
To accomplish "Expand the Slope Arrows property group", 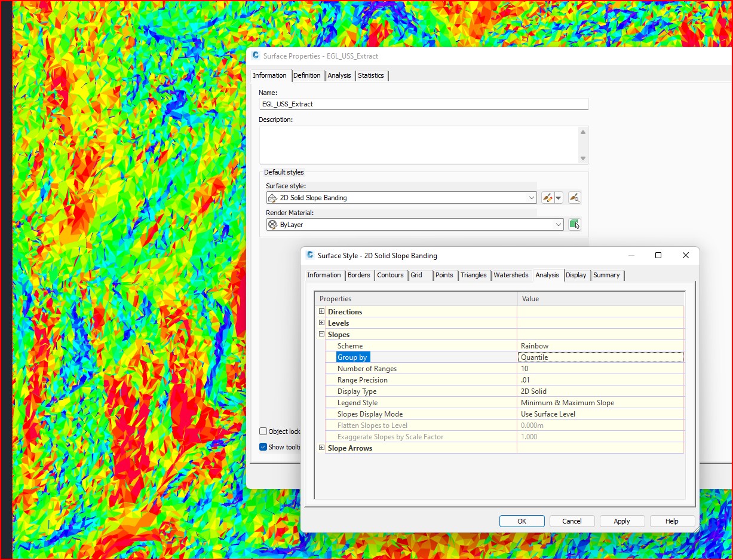I will click(x=321, y=448).
